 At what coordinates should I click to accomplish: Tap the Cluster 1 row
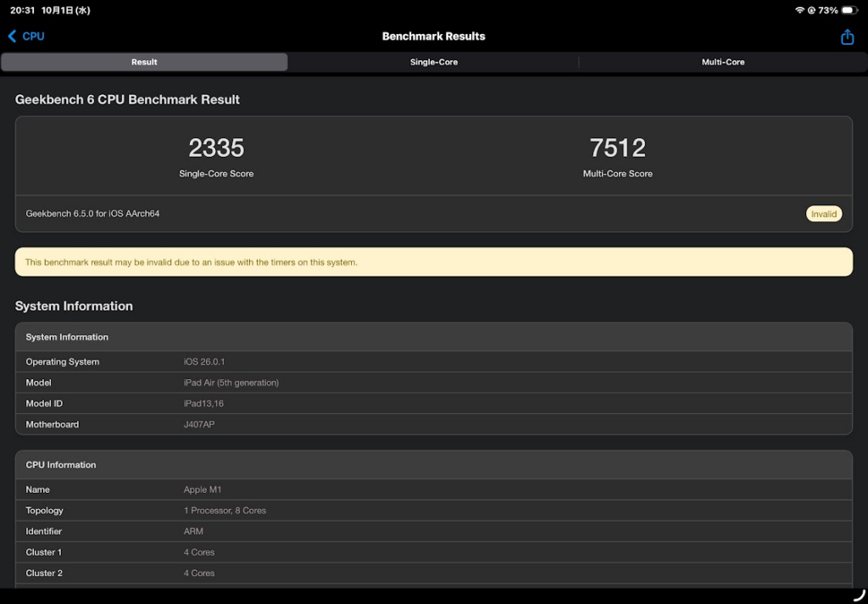433,552
